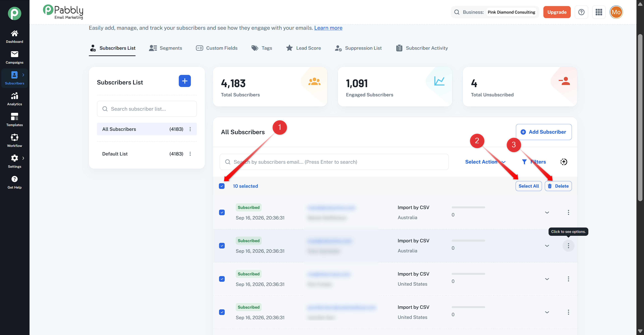Click the Add Subscriber button

coord(544,132)
